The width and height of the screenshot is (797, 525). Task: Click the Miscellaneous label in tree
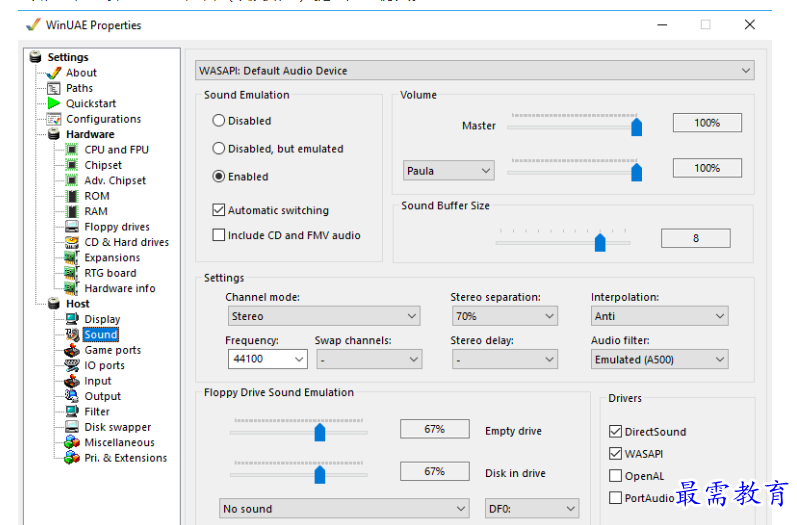(119, 442)
